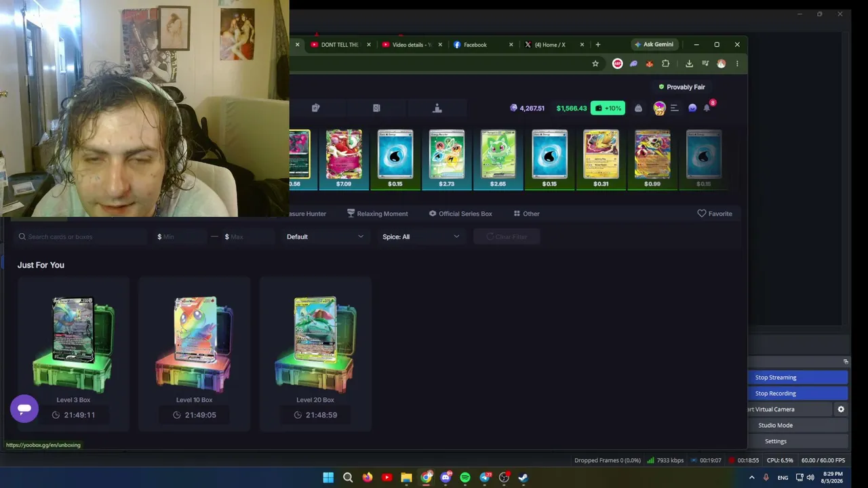Select the Relaxing Moment category
This screenshot has height=488, width=868.
(377, 213)
